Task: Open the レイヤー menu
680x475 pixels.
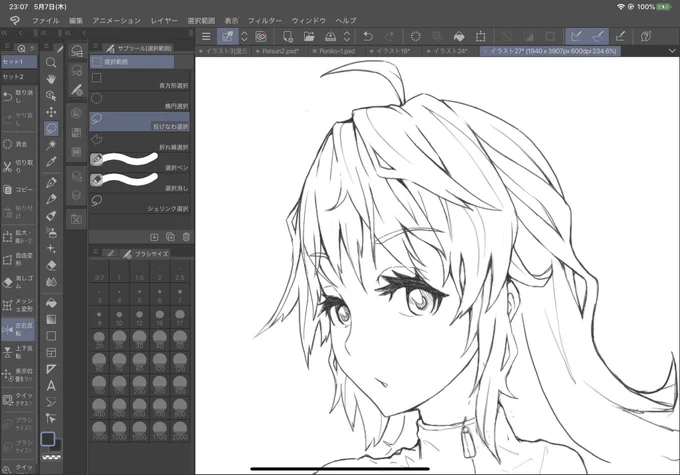Action: click(164, 20)
